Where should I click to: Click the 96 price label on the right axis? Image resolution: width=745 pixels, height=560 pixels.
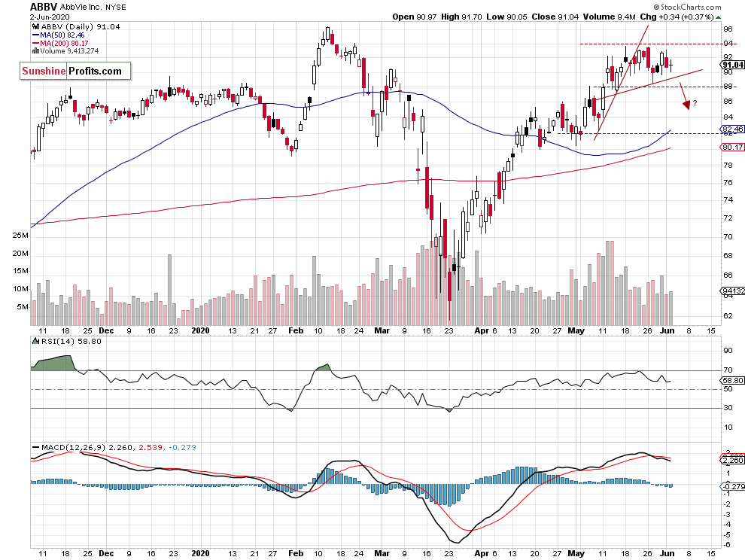coord(728,29)
